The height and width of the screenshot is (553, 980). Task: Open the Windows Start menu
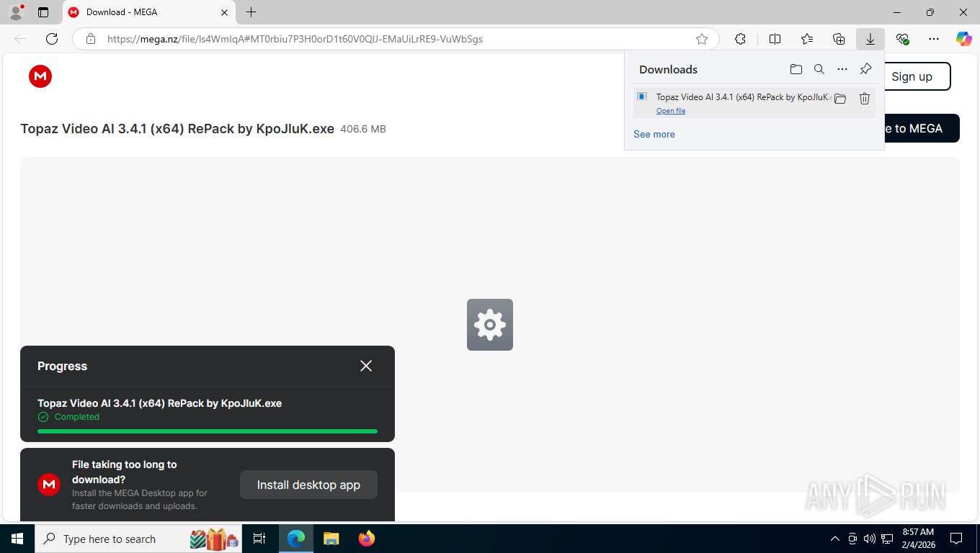point(17,539)
